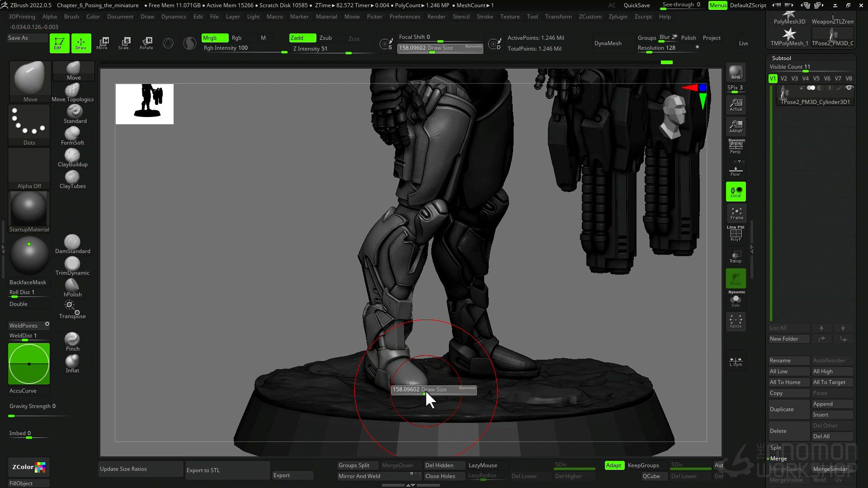Click the Frame view icon

point(736,213)
